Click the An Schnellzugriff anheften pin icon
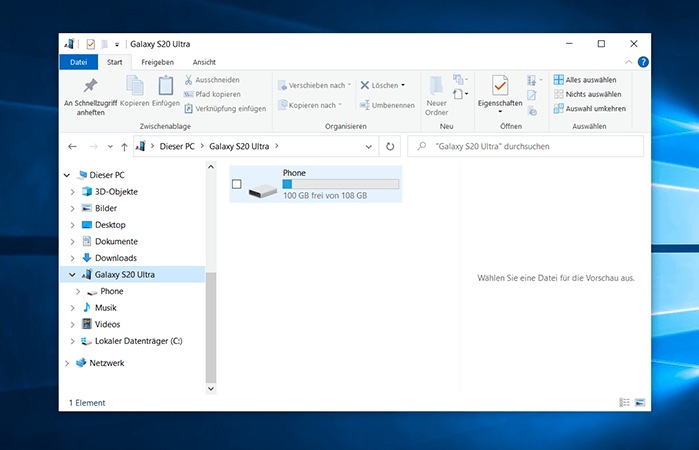699x450 pixels. click(x=90, y=85)
